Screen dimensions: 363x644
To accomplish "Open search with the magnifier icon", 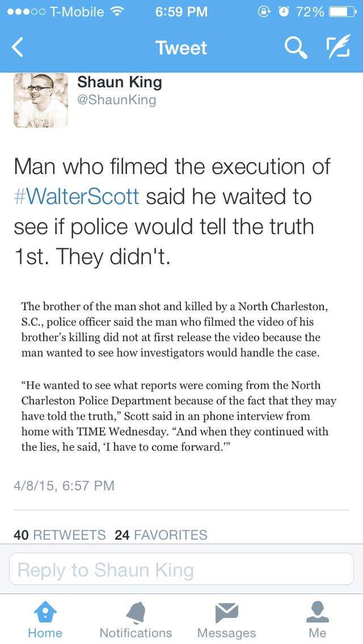I will coord(296,48).
